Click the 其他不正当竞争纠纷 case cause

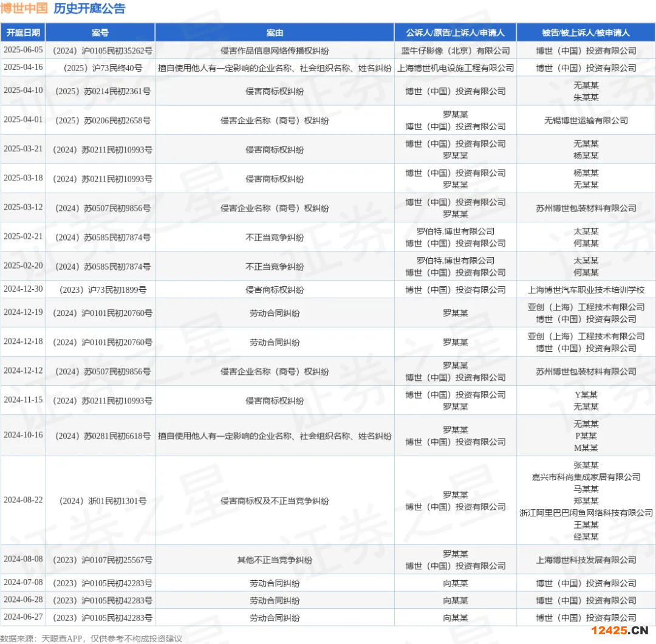pyautogui.click(x=275, y=560)
